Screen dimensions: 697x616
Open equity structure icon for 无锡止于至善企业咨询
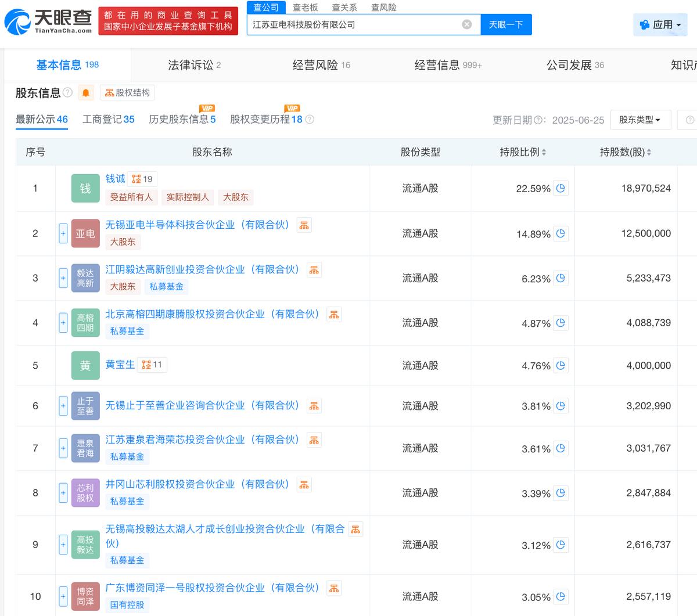(314, 406)
